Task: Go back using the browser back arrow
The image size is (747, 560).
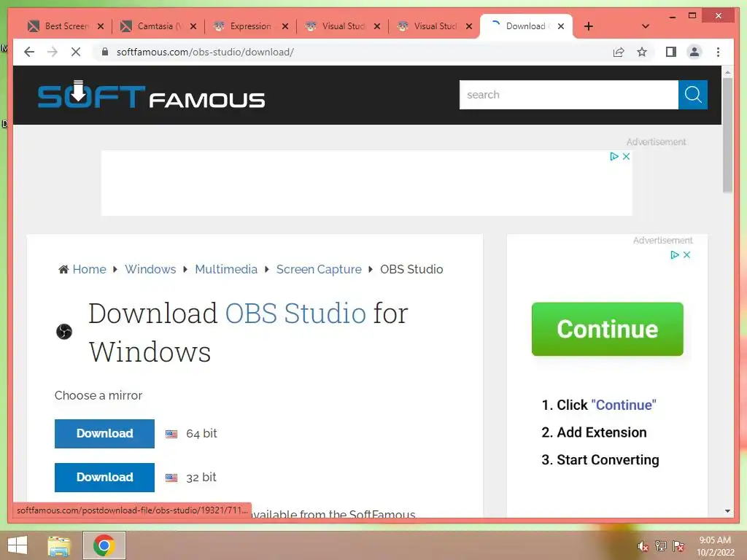Action: click(x=29, y=52)
